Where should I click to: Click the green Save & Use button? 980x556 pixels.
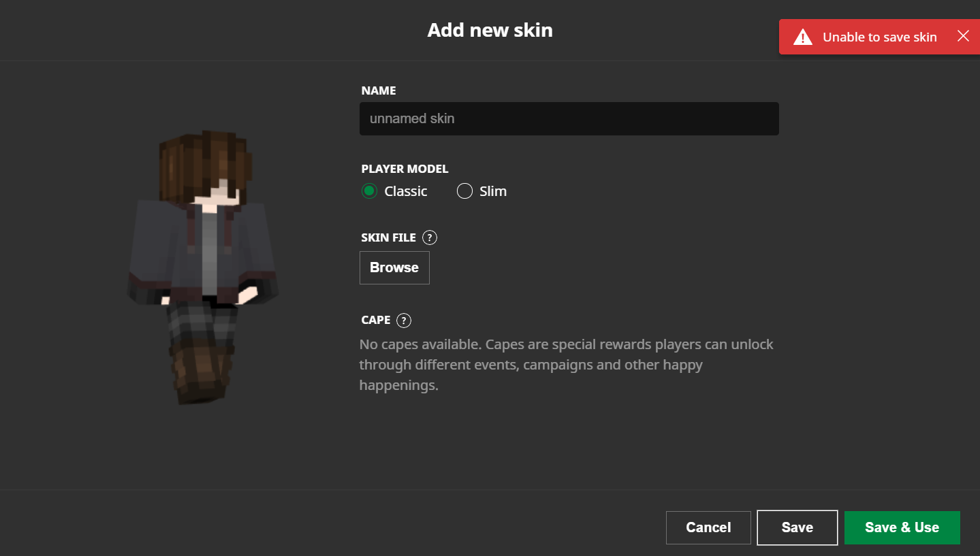(902, 527)
